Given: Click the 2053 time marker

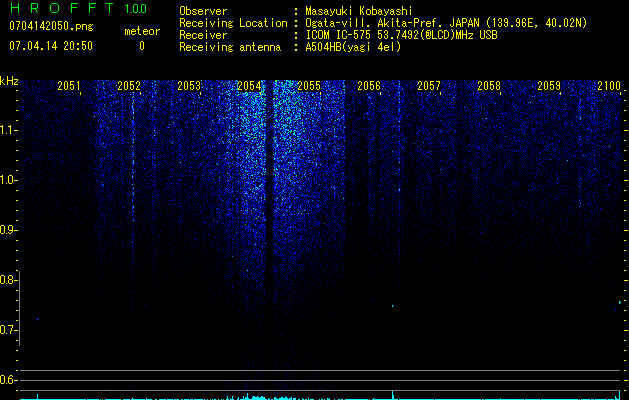Looking at the screenshot, I should [x=189, y=86].
